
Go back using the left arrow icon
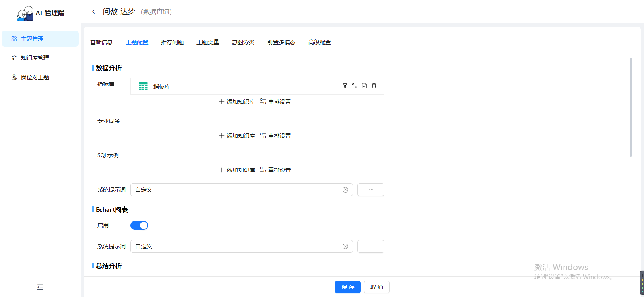[x=93, y=12]
